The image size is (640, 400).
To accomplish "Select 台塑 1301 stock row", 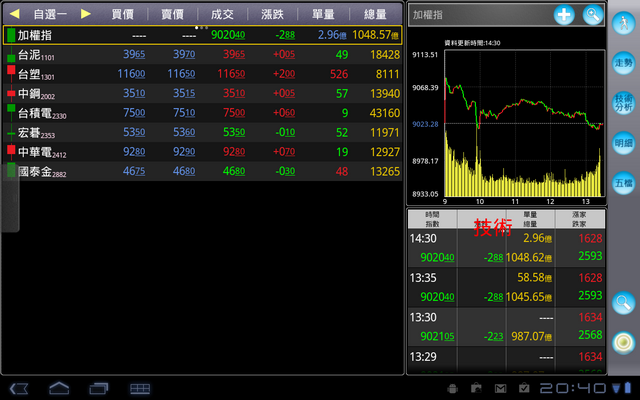I will (202, 74).
